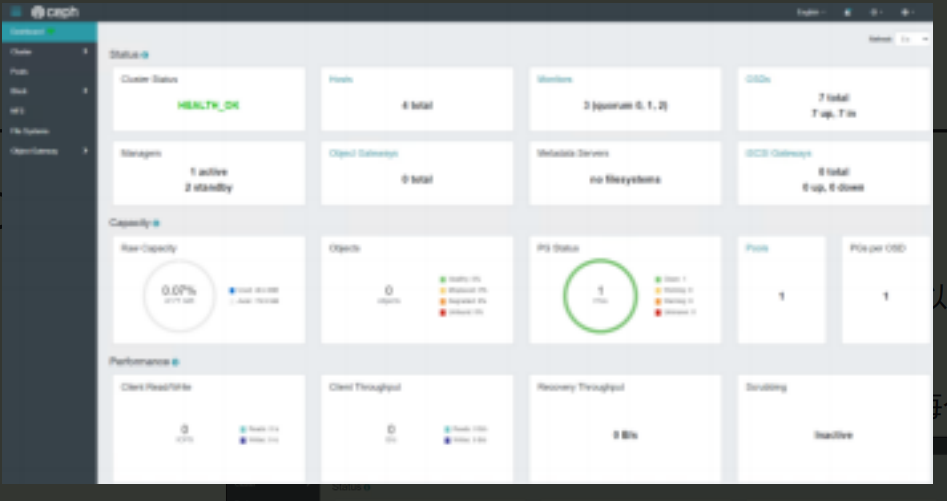Expand the Object Gateway sidebar menu

(49, 151)
